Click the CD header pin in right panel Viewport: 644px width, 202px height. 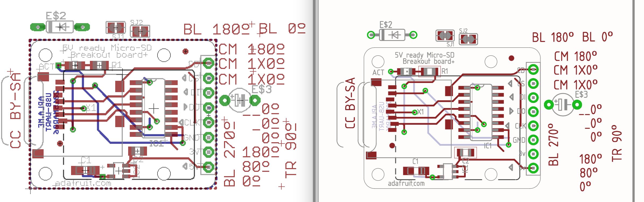pyautogui.click(x=533, y=69)
